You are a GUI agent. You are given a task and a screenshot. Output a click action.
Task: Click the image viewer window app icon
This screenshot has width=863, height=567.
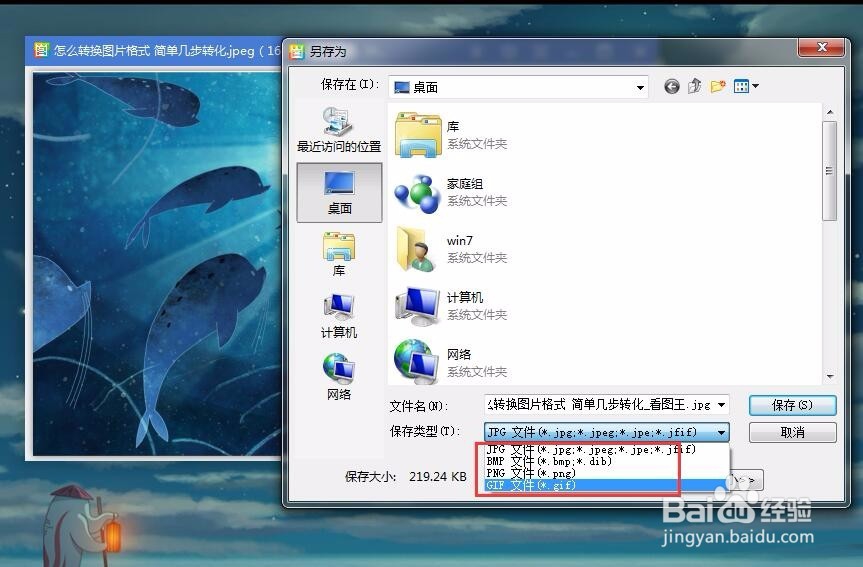[41, 51]
